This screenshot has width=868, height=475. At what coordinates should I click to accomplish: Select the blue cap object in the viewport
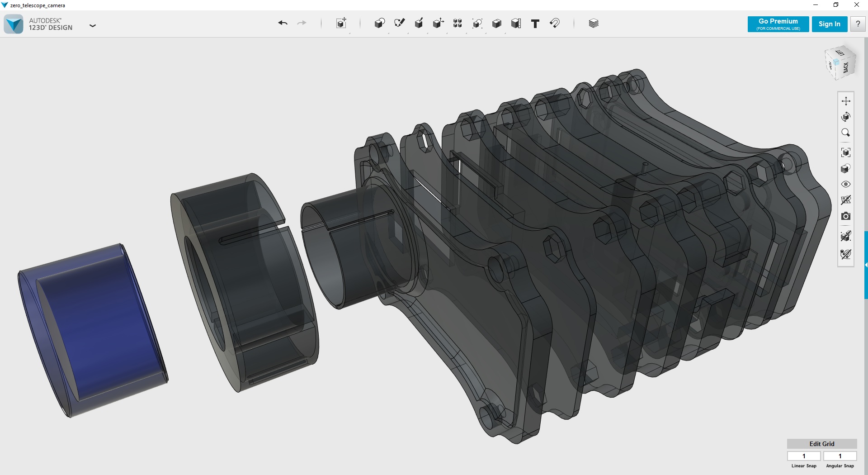[93, 330]
